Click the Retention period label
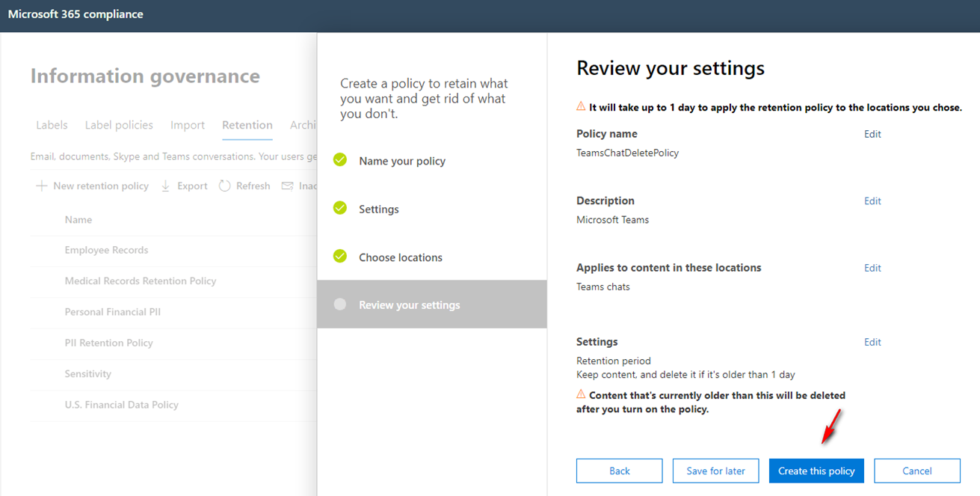Viewport: 980px width, 496px height. pos(614,361)
